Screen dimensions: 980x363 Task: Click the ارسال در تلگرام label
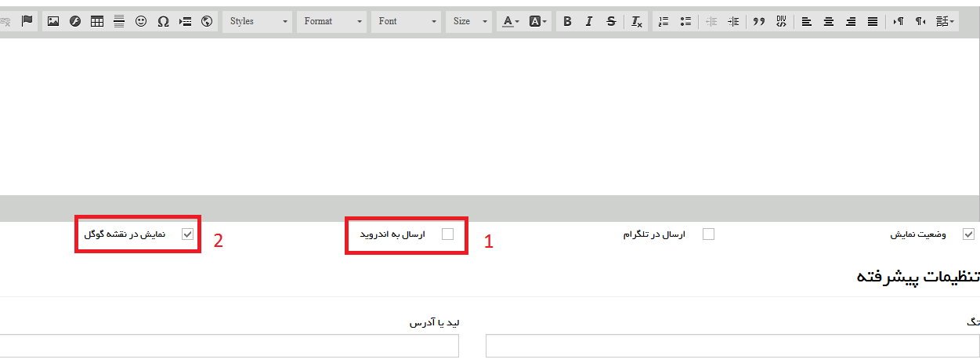[653, 234]
